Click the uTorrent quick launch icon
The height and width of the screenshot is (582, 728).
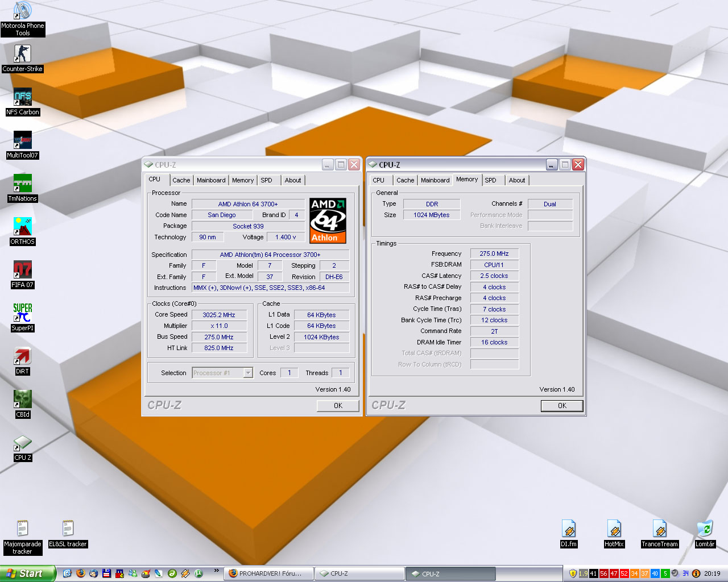[x=198, y=573]
